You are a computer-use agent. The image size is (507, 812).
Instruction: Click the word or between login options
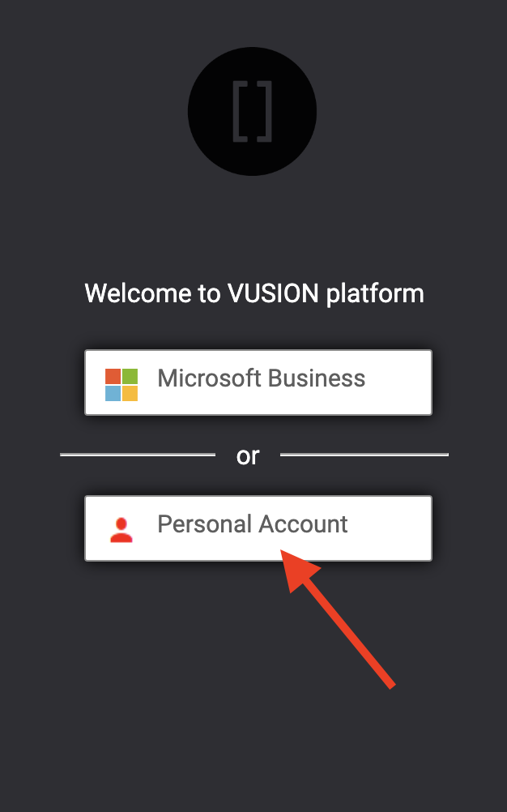pos(249,455)
